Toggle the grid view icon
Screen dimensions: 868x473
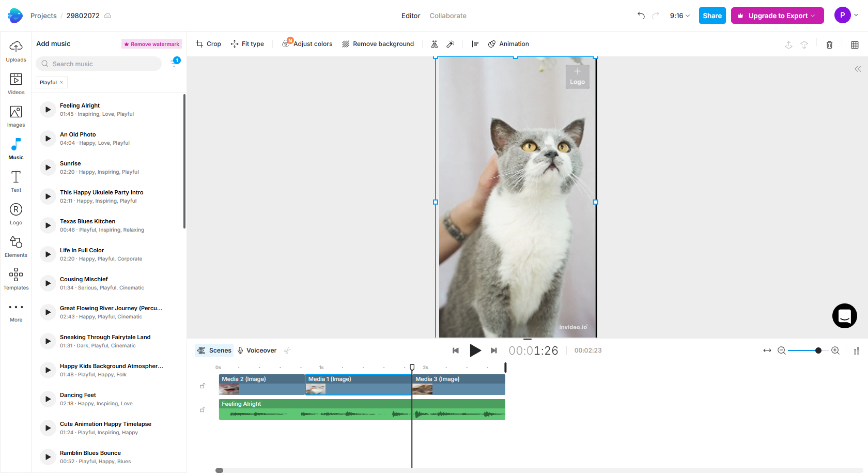tap(855, 45)
